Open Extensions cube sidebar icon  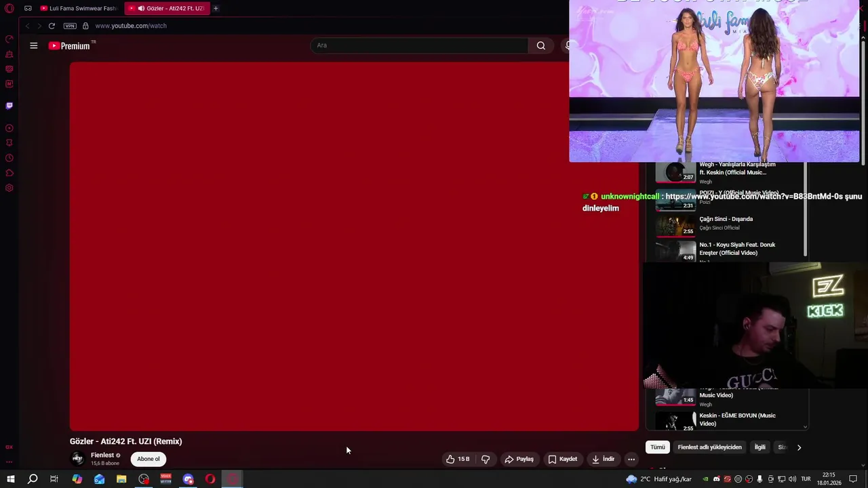pyautogui.click(x=9, y=173)
